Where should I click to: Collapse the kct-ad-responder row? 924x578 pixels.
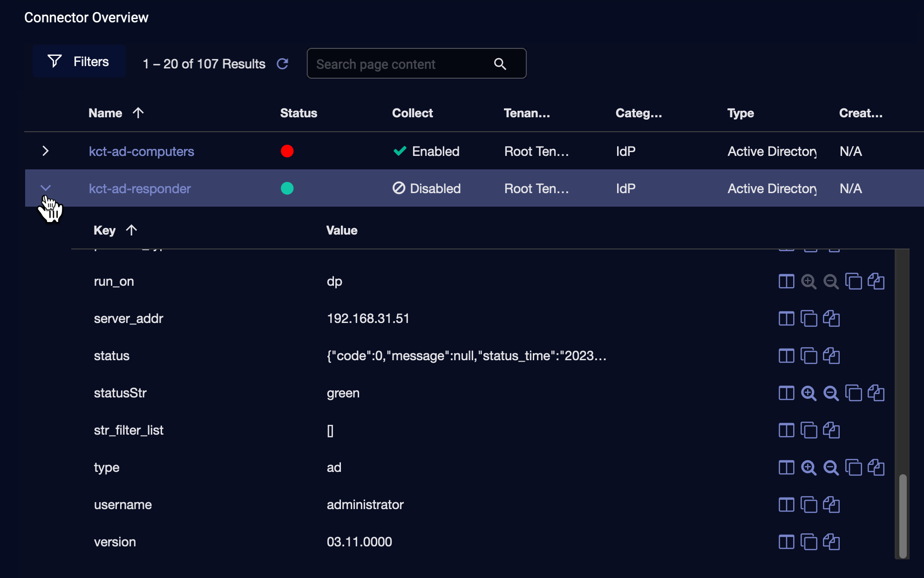[x=45, y=188]
